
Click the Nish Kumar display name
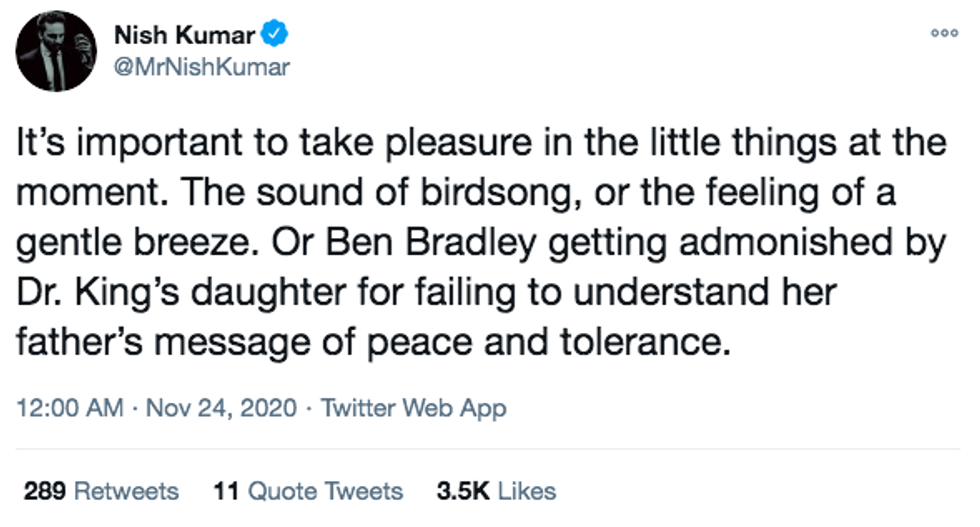click(x=186, y=37)
